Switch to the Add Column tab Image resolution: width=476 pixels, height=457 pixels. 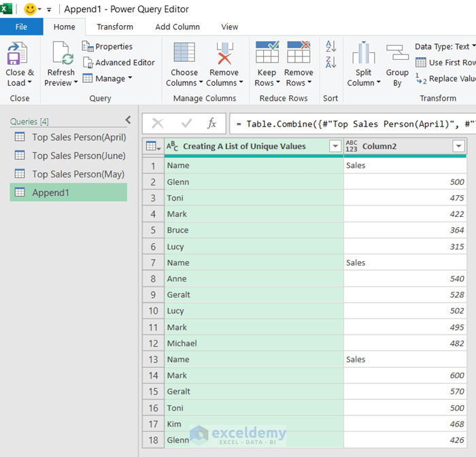pyautogui.click(x=177, y=27)
